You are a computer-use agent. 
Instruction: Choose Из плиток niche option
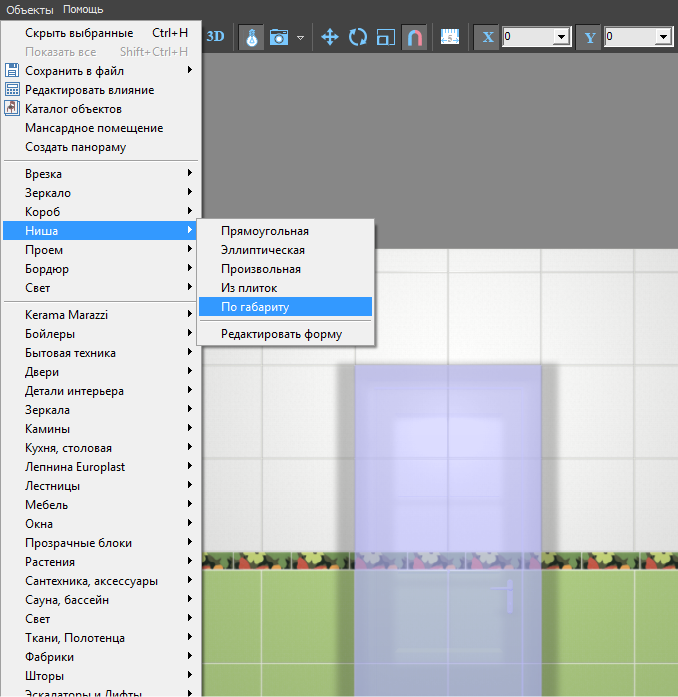click(x=285, y=288)
